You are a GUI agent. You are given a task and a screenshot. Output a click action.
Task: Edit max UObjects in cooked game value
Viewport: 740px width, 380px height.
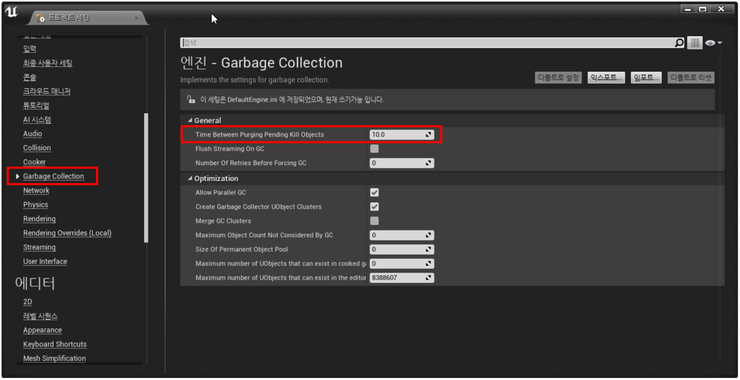pos(402,263)
